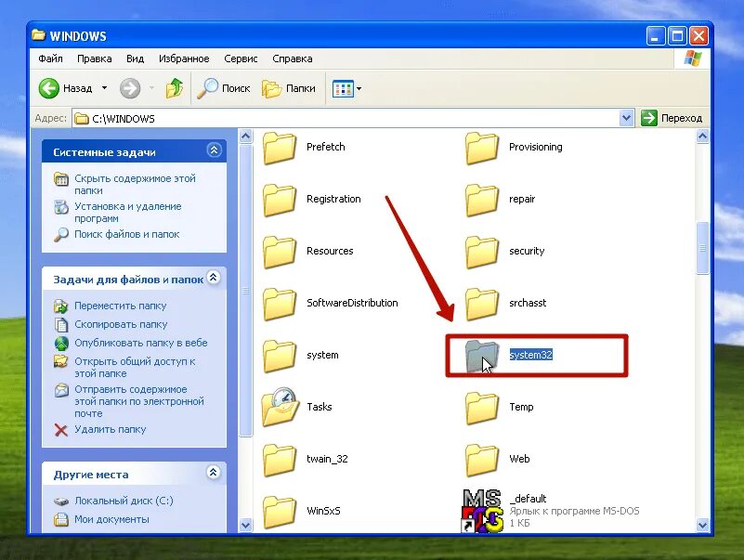The width and height of the screenshot is (744, 560).
Task: Open the Избранное menu
Action: click(184, 59)
